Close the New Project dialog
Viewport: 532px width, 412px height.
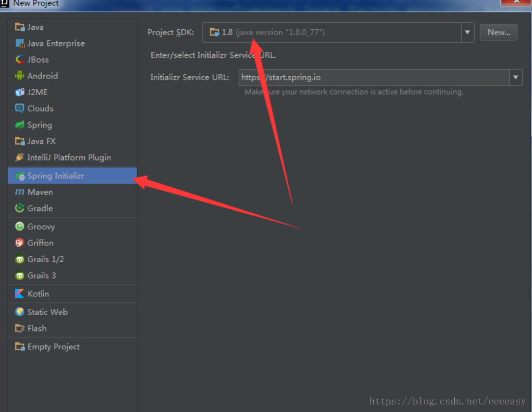[516, 2]
